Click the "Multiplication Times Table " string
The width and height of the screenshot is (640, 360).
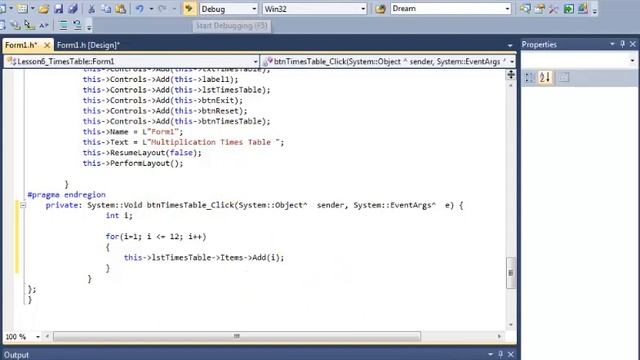point(213,142)
